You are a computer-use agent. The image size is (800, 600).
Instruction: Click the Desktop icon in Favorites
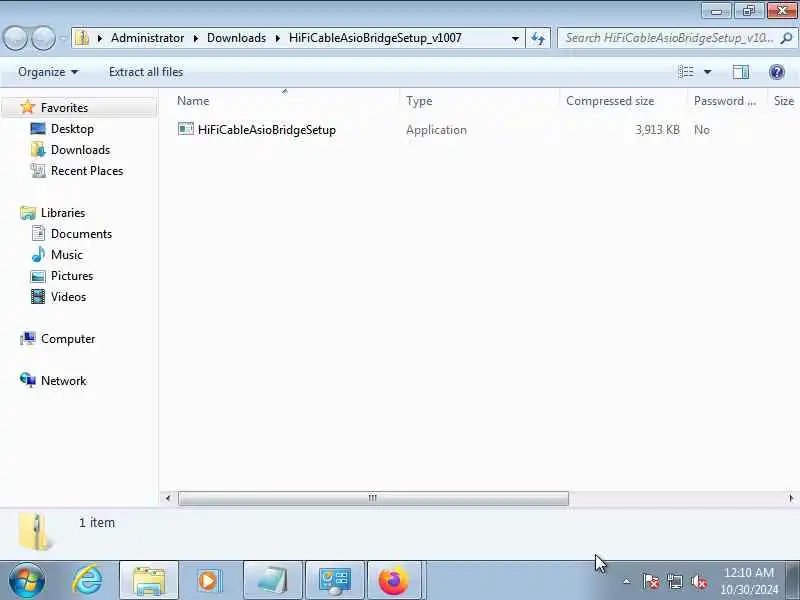[x=38, y=129]
